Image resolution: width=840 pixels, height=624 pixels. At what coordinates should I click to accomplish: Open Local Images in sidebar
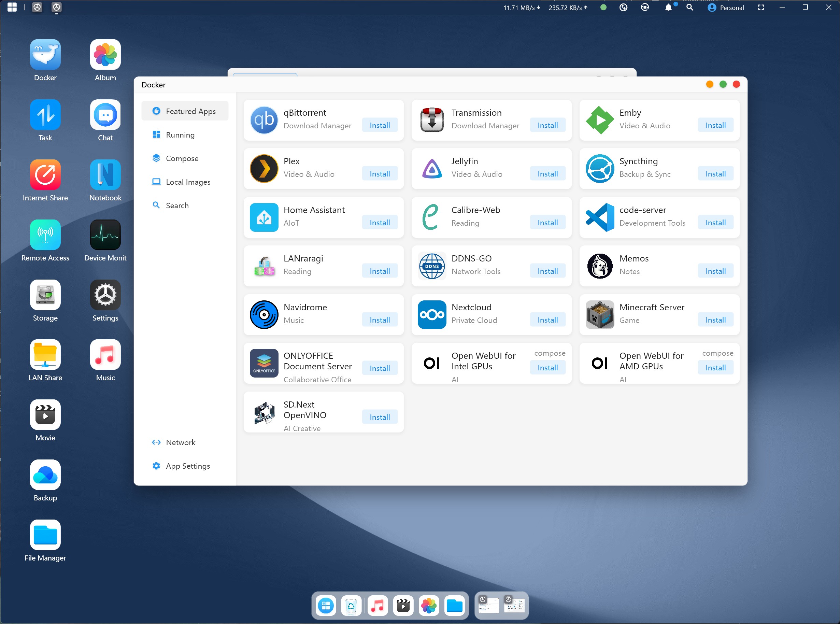tap(188, 182)
